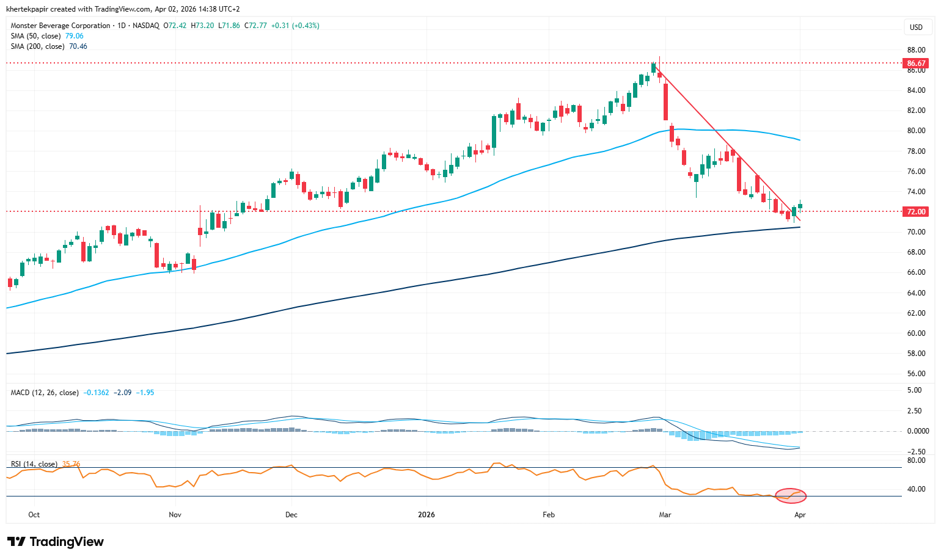Select the MACD (12, 26, close) indicator label
941x560 pixels.
[x=45, y=393]
